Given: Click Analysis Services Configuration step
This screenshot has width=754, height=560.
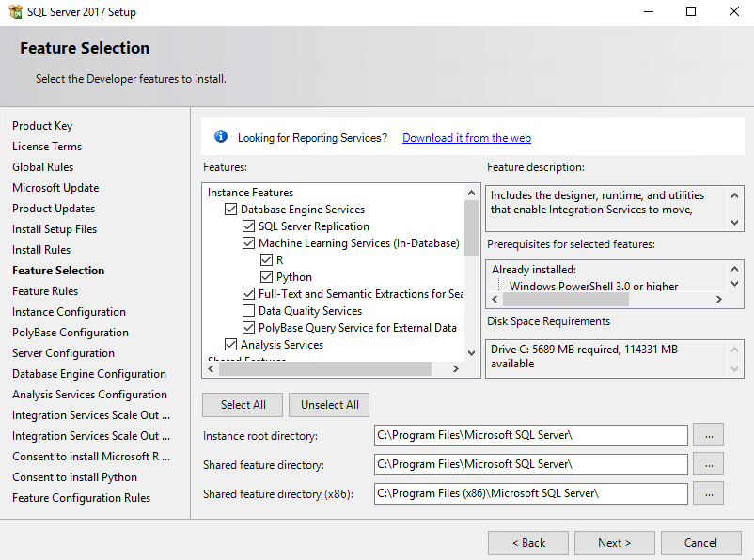Looking at the screenshot, I should click(x=89, y=395).
